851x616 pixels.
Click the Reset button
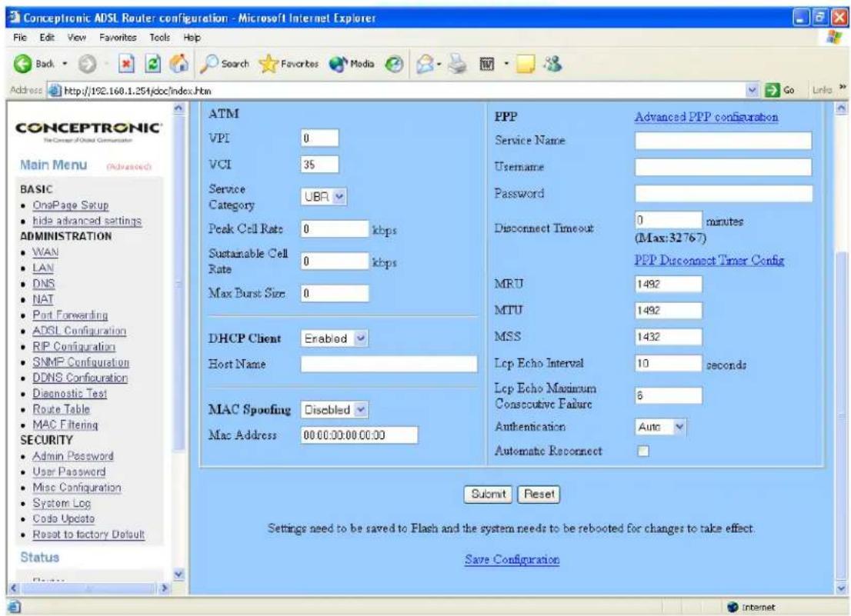(539, 494)
